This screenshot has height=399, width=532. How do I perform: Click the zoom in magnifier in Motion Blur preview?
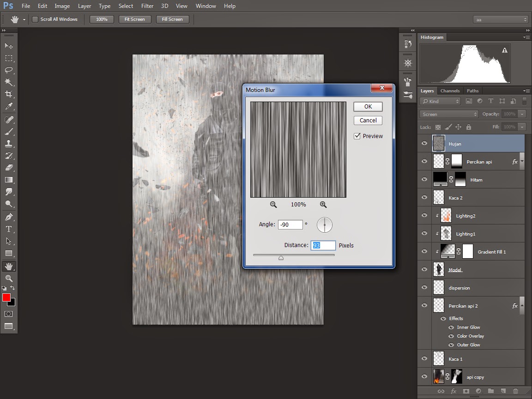pyautogui.click(x=323, y=205)
